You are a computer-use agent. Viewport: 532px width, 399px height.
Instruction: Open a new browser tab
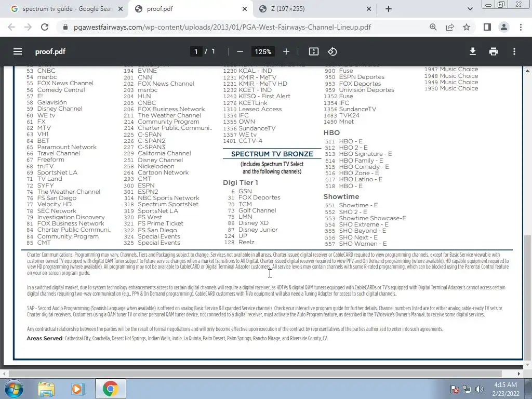(x=389, y=9)
